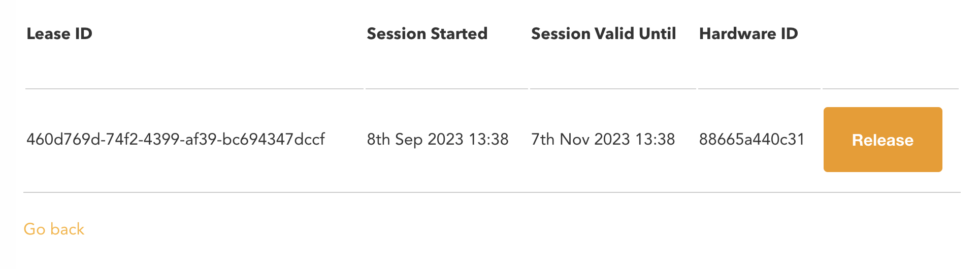Click the word Release on the button
Image resolution: width=980 pixels, height=269 pixels.
(883, 140)
